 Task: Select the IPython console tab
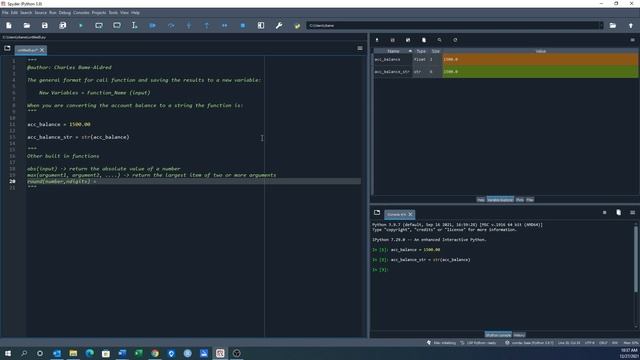(498, 335)
